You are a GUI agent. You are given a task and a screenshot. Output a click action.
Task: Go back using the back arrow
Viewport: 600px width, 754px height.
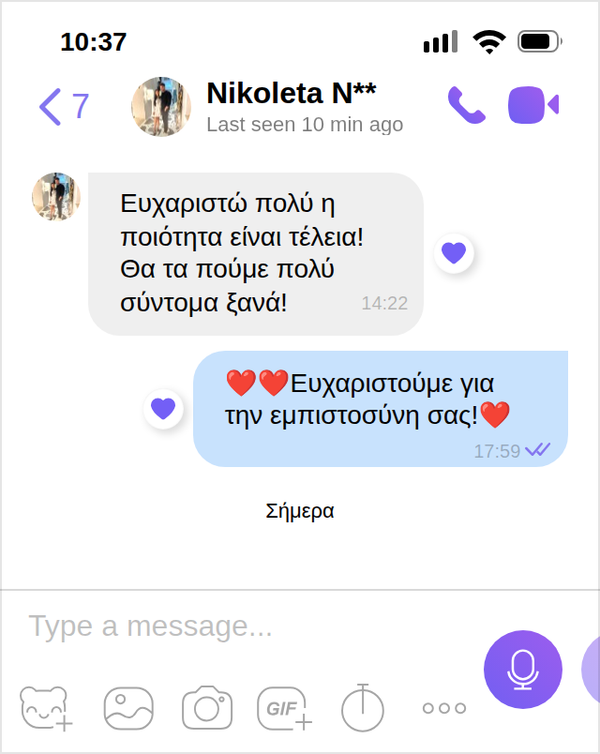[x=50, y=106]
